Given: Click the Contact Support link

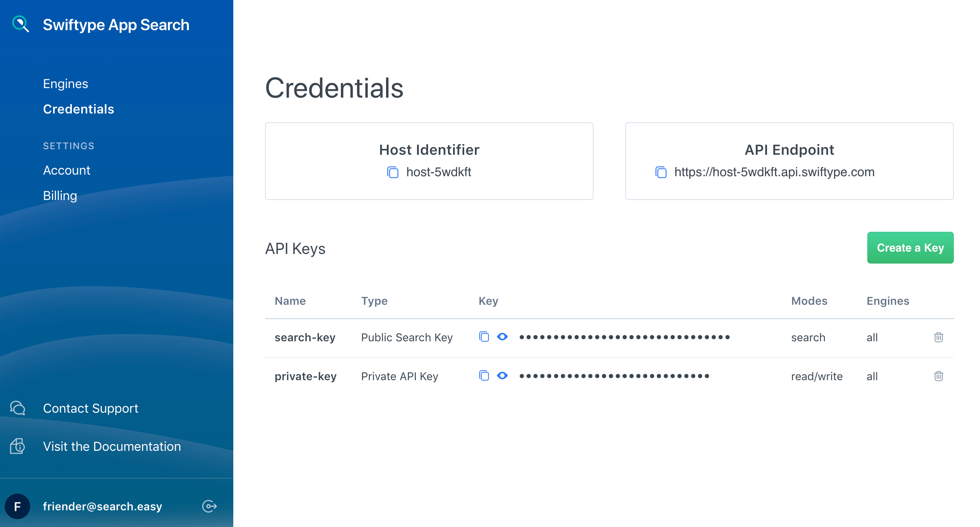Looking at the screenshot, I should tap(90, 408).
